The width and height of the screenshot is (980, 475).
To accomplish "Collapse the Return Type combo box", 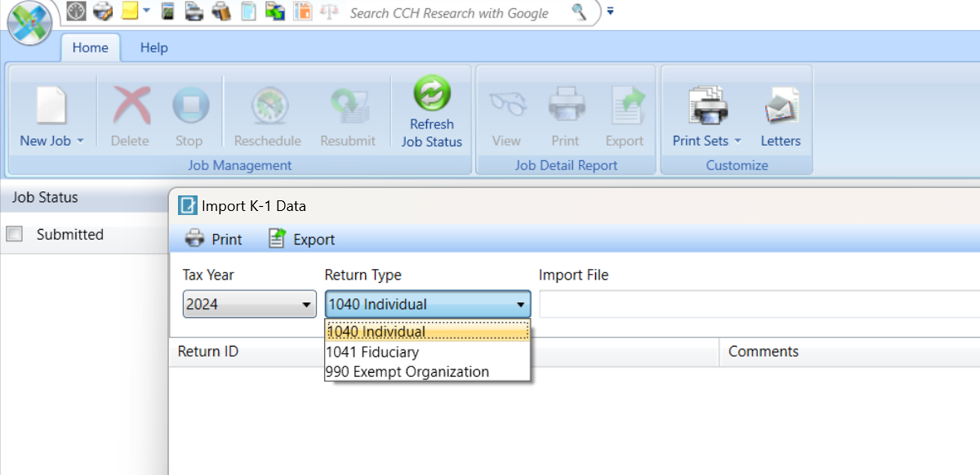I will coord(520,305).
